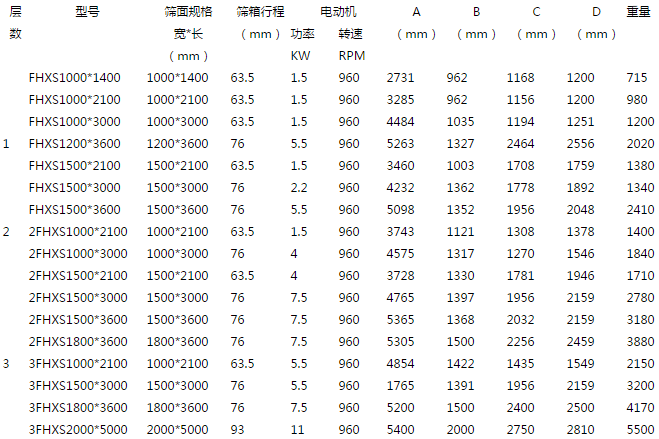Select model cell 2FHXS1000*2100

77,231
